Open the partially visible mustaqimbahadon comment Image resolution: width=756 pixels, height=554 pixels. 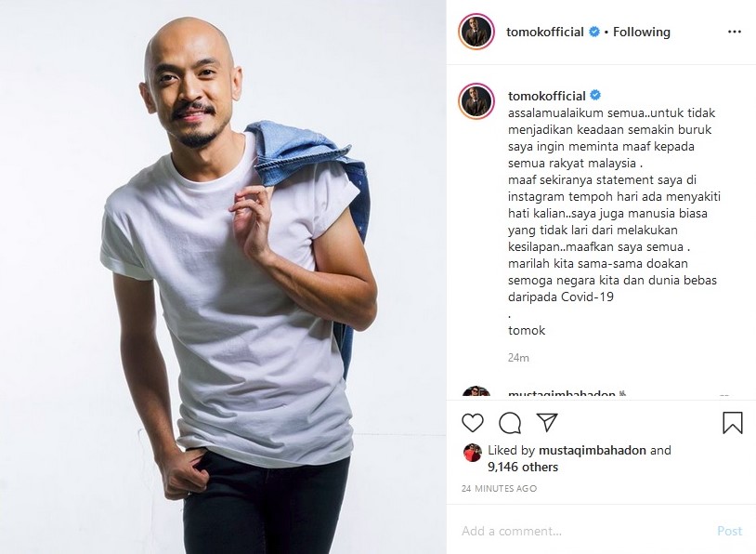[562, 393]
